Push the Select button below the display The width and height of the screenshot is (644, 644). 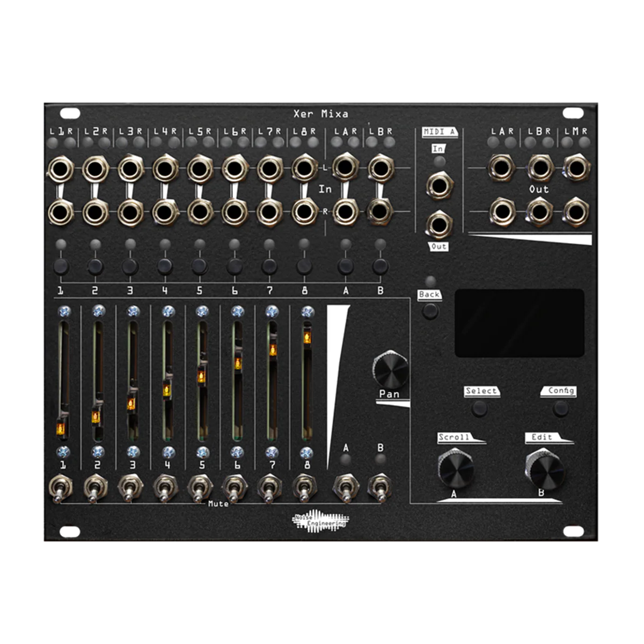pos(479,408)
